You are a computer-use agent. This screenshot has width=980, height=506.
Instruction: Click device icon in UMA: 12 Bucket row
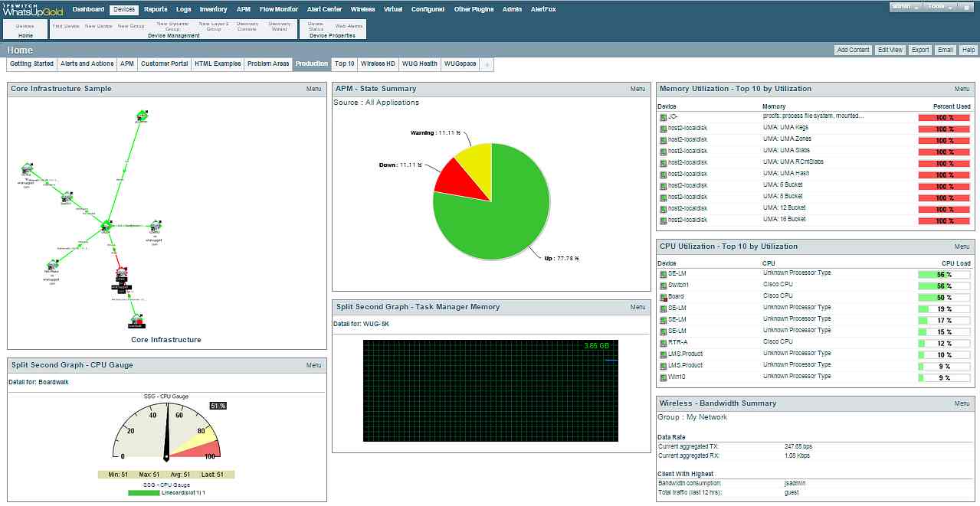point(664,209)
